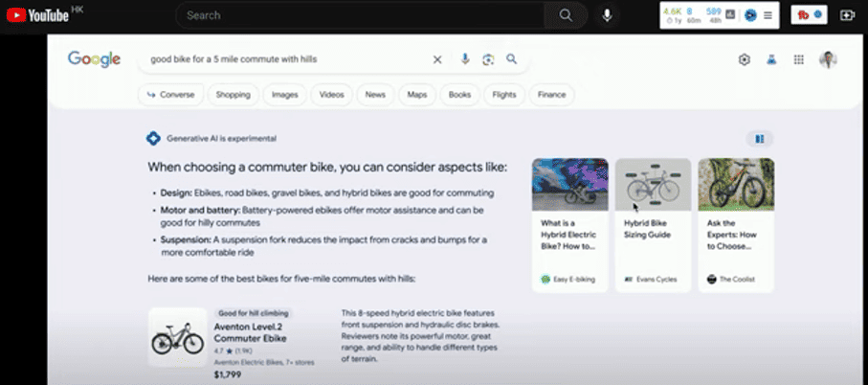868x385 pixels.
Task: Switch to the News tab
Action: [375, 95]
